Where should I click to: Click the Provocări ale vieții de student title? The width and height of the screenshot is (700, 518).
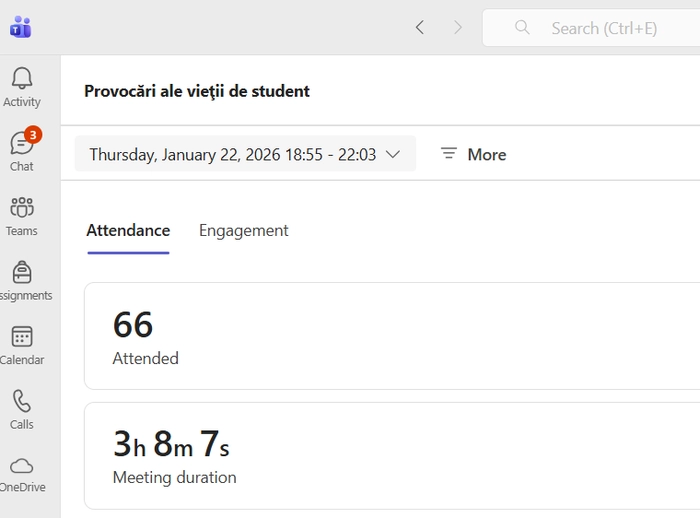point(197,91)
